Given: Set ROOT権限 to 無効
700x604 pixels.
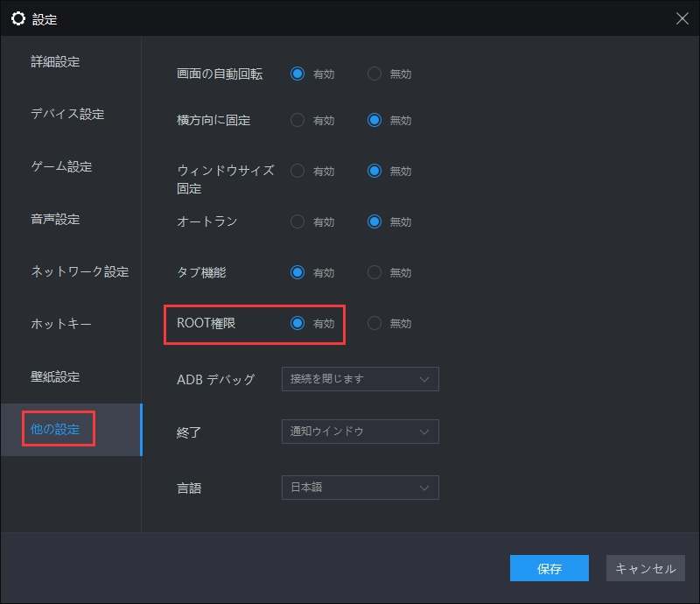Looking at the screenshot, I should click(x=374, y=323).
